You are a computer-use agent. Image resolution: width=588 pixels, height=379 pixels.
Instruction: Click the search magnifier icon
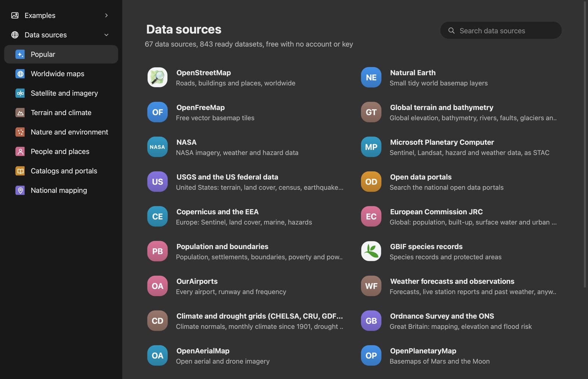coord(451,31)
